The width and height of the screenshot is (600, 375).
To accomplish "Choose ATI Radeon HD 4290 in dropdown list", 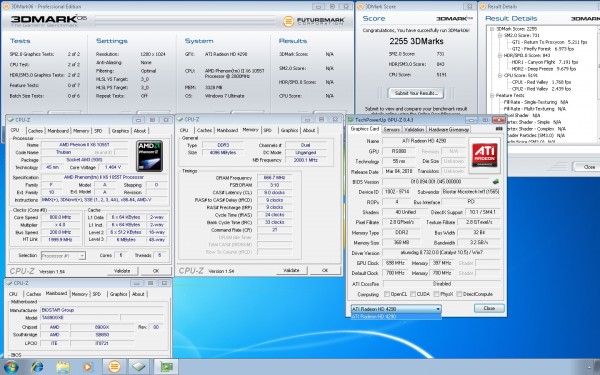I will [396, 316].
